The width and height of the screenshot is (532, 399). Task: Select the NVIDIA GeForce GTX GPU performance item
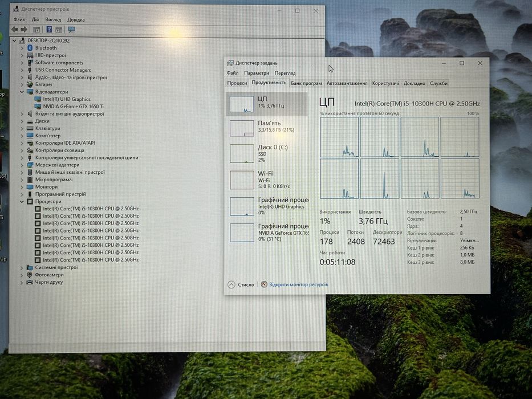click(267, 233)
